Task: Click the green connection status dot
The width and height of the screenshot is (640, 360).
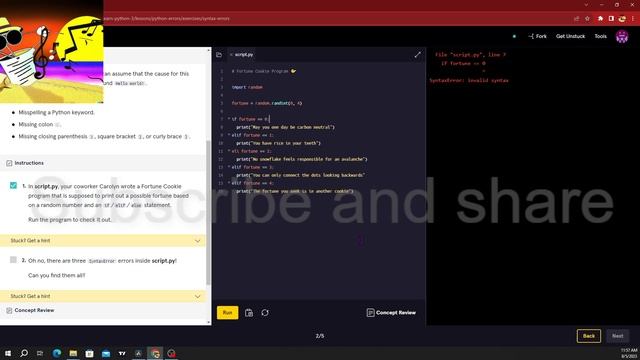Action: pos(514,36)
